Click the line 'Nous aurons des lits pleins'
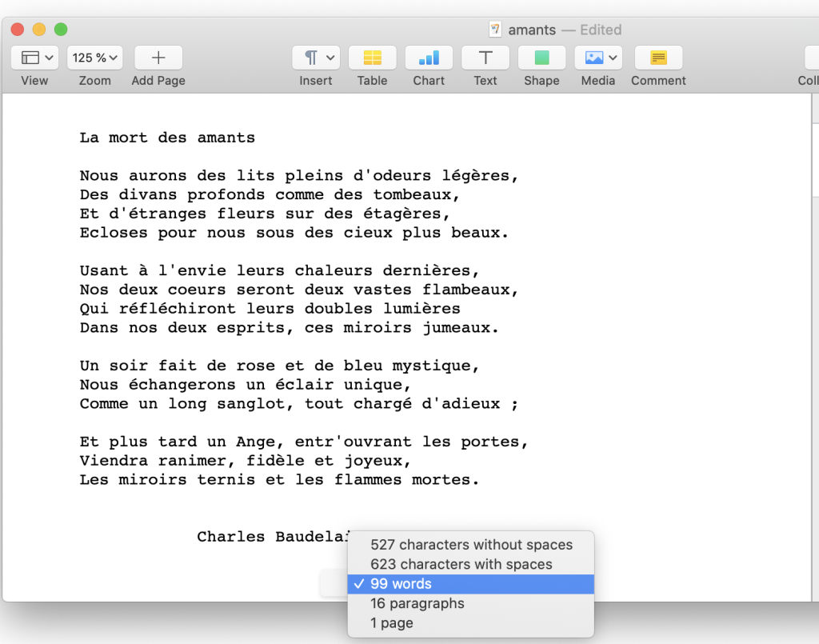 299,175
